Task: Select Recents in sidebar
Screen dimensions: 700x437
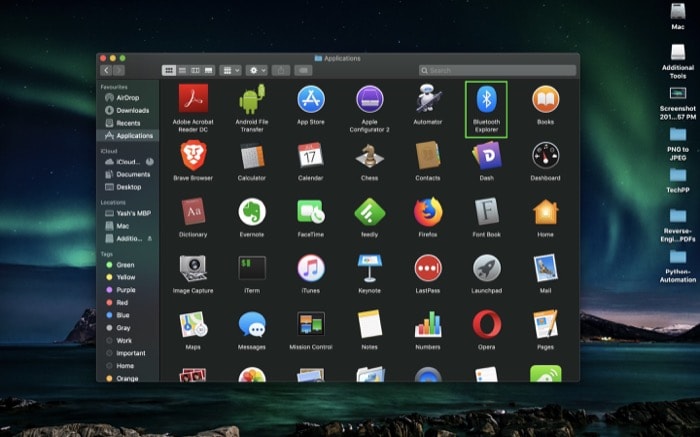Action: tap(127, 123)
